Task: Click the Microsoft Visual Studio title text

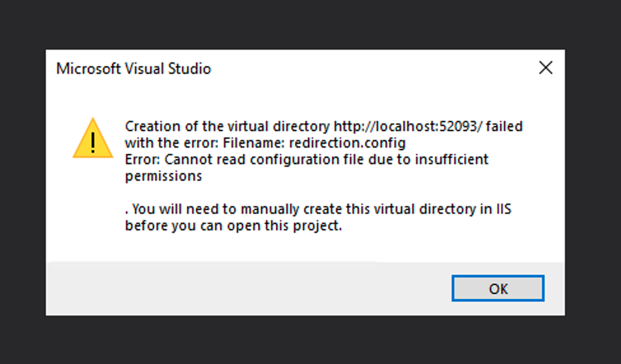Action: coord(133,69)
